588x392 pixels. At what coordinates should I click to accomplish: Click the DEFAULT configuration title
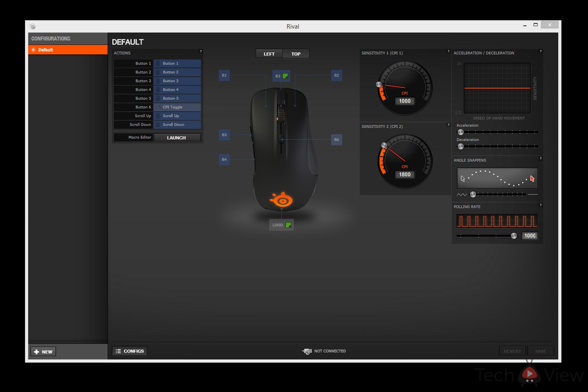128,42
